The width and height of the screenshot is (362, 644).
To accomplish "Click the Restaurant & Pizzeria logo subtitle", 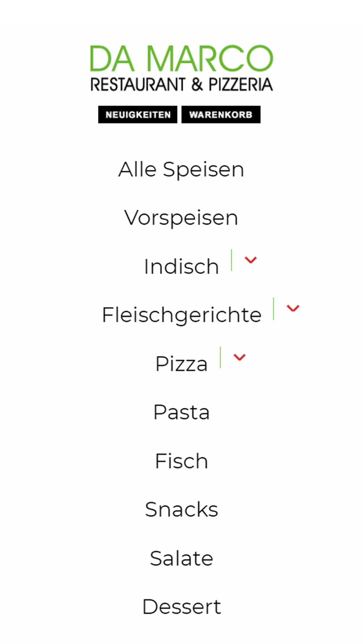I will (181, 84).
